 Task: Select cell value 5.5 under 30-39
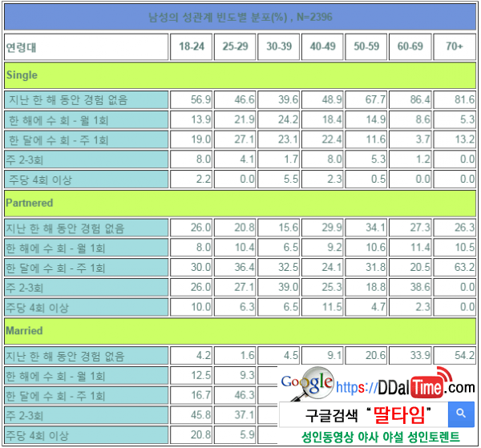tap(278, 179)
